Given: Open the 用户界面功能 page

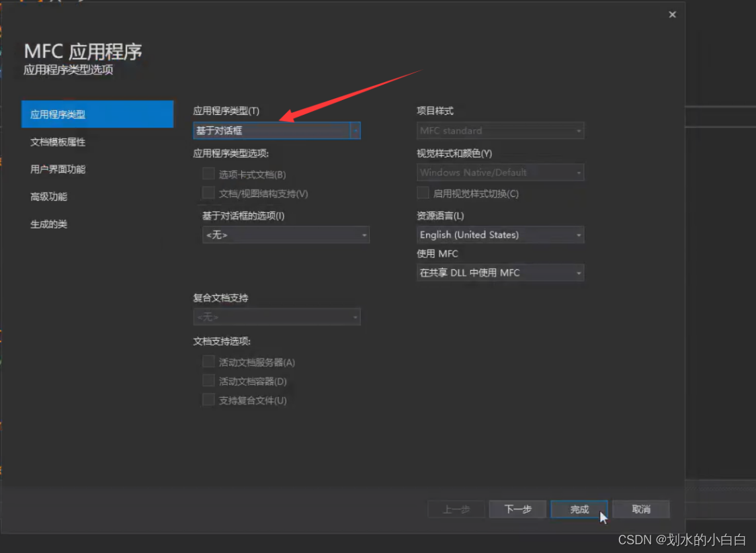Looking at the screenshot, I should coord(59,169).
